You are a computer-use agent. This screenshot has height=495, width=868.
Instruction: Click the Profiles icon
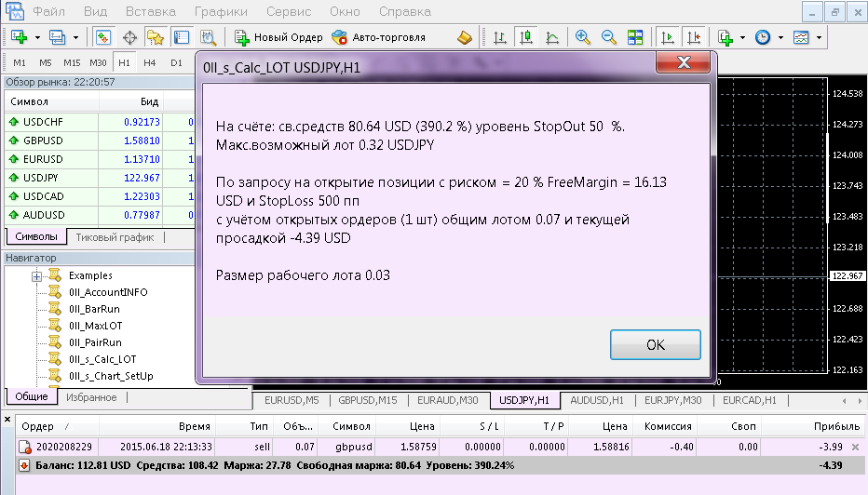tap(57, 37)
